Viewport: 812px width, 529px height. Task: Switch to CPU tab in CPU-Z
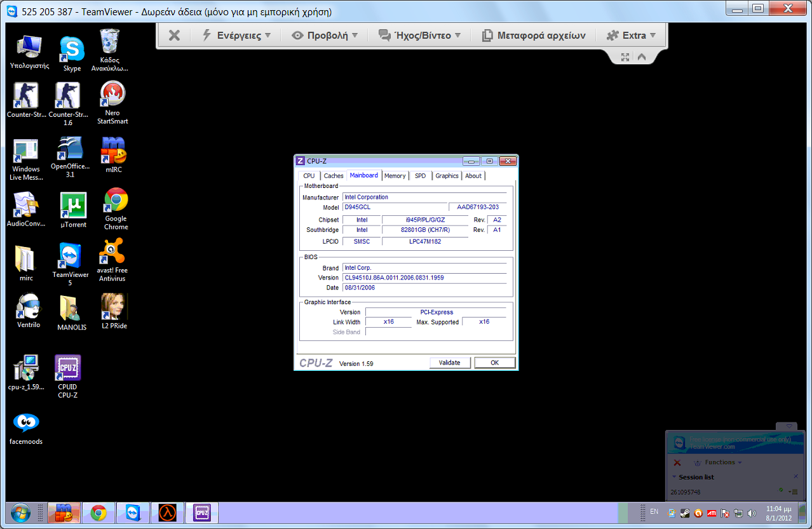pyautogui.click(x=309, y=176)
